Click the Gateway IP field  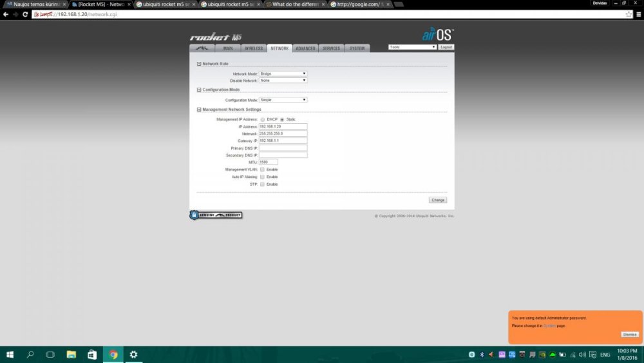pos(283,141)
